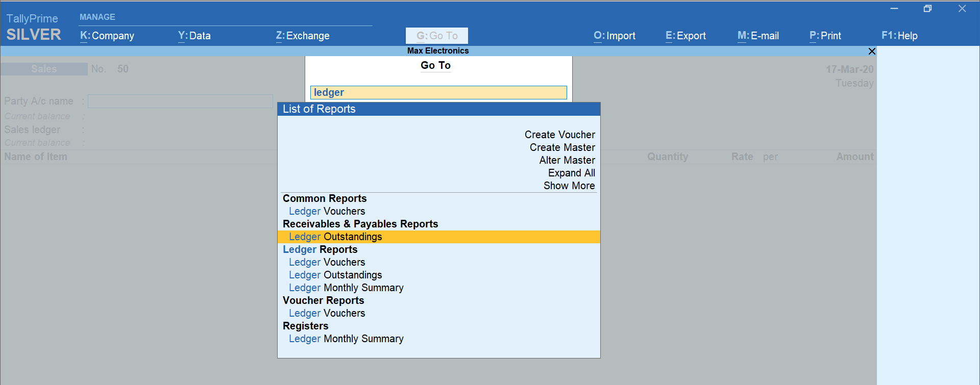980x385 pixels.
Task: Open the Z: Exchange menu
Action: click(x=303, y=36)
